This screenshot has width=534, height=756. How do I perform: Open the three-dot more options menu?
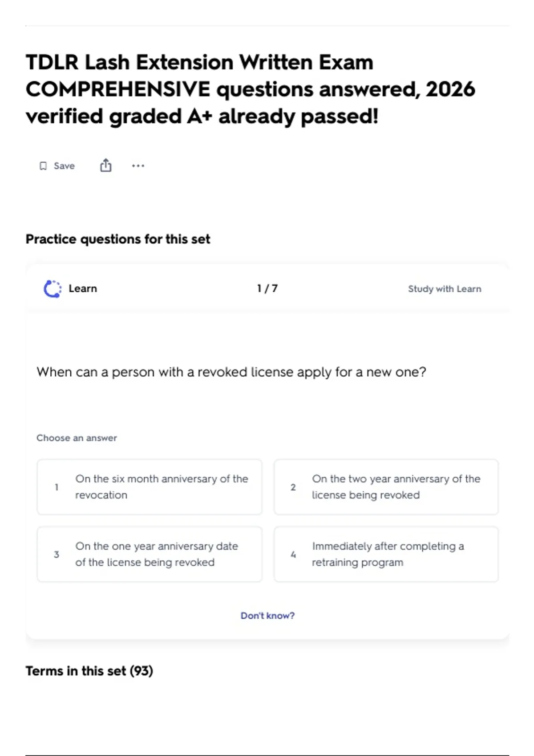coord(138,166)
